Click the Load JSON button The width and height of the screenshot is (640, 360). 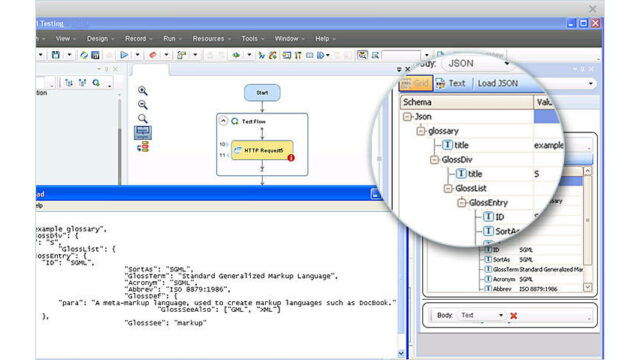click(x=498, y=83)
